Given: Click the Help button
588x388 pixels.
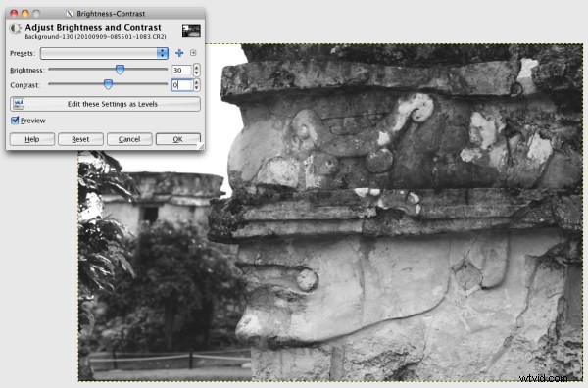Looking at the screenshot, I should [x=32, y=139].
